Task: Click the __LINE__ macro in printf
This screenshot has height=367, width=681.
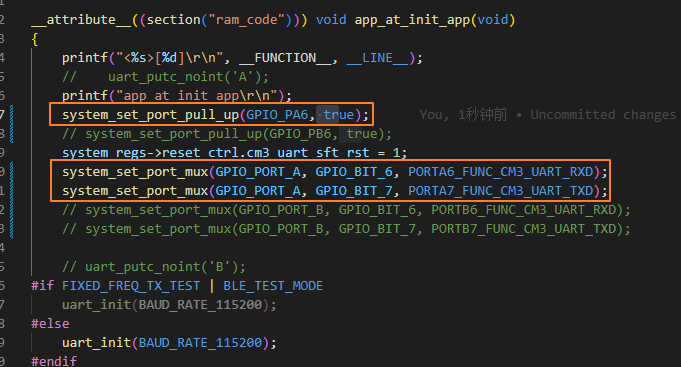Action: (378, 58)
